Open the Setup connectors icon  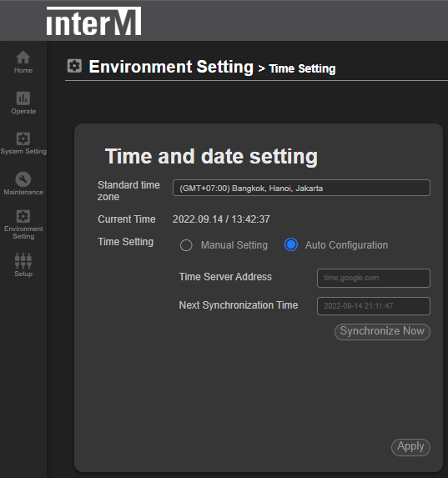coord(23,260)
